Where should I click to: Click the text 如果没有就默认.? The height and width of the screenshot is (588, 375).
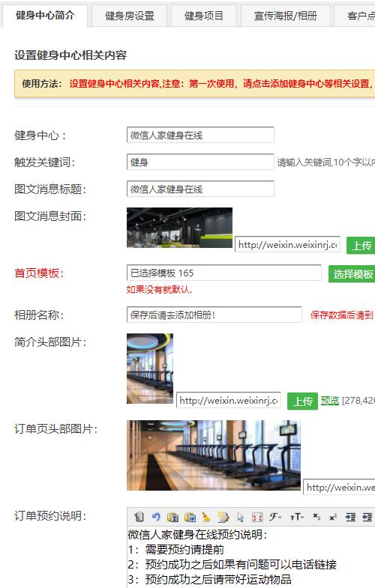tap(159, 289)
